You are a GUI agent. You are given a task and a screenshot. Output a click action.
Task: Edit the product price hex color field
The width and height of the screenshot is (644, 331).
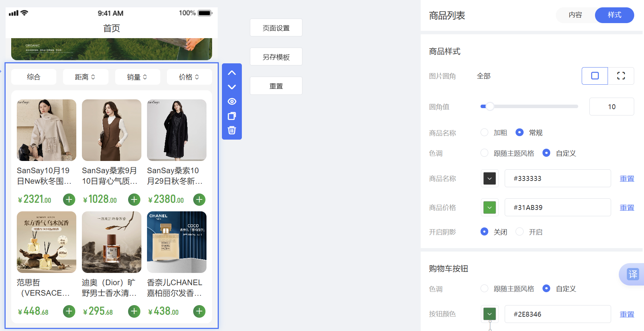pos(558,207)
